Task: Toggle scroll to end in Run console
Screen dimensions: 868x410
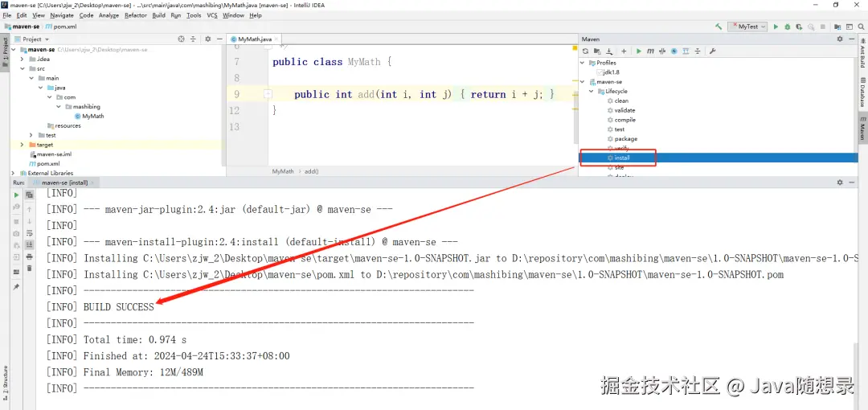Action: pos(30,244)
